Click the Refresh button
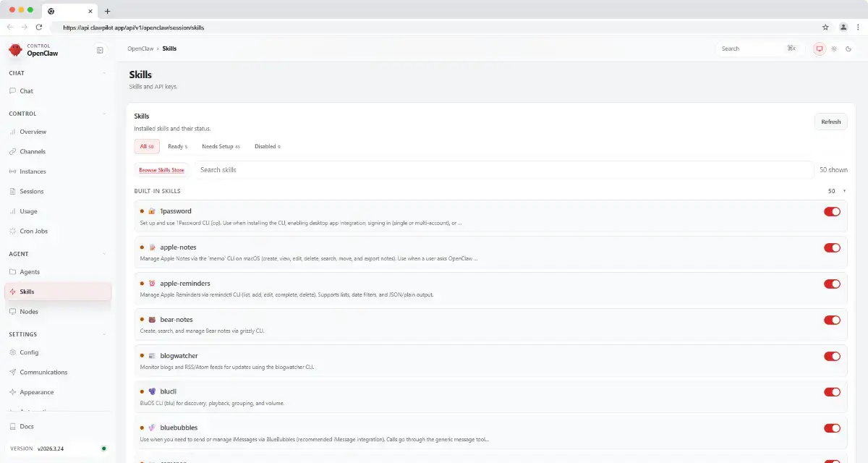 [831, 122]
